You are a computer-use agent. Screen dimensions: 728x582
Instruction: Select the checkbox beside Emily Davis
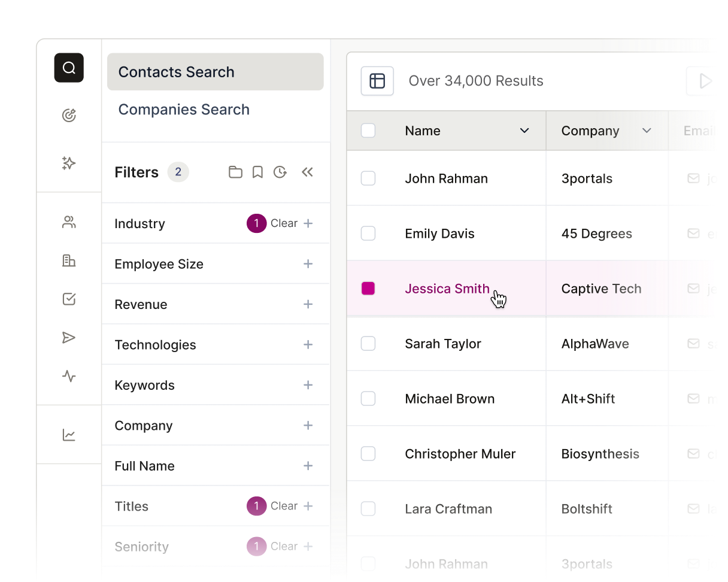pyautogui.click(x=368, y=234)
